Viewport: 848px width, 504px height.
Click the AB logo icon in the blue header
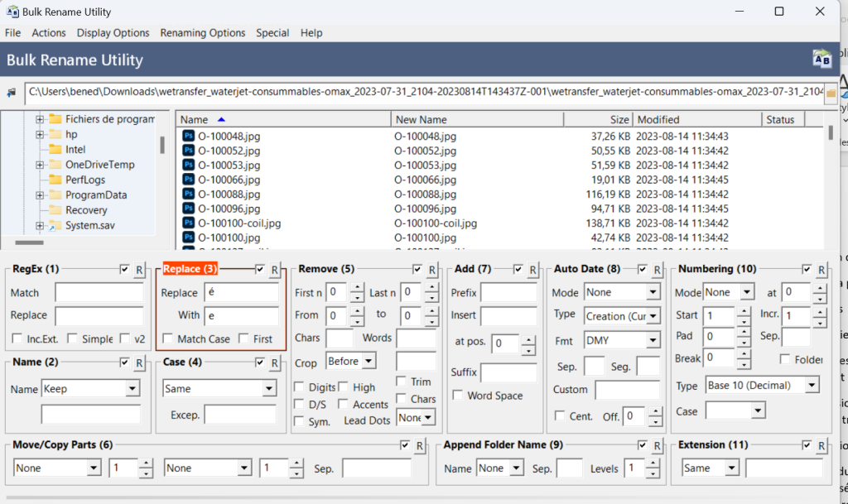click(x=821, y=59)
